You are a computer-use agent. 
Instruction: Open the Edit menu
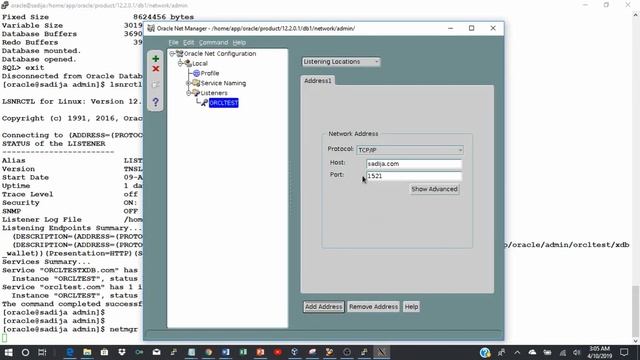click(188, 42)
